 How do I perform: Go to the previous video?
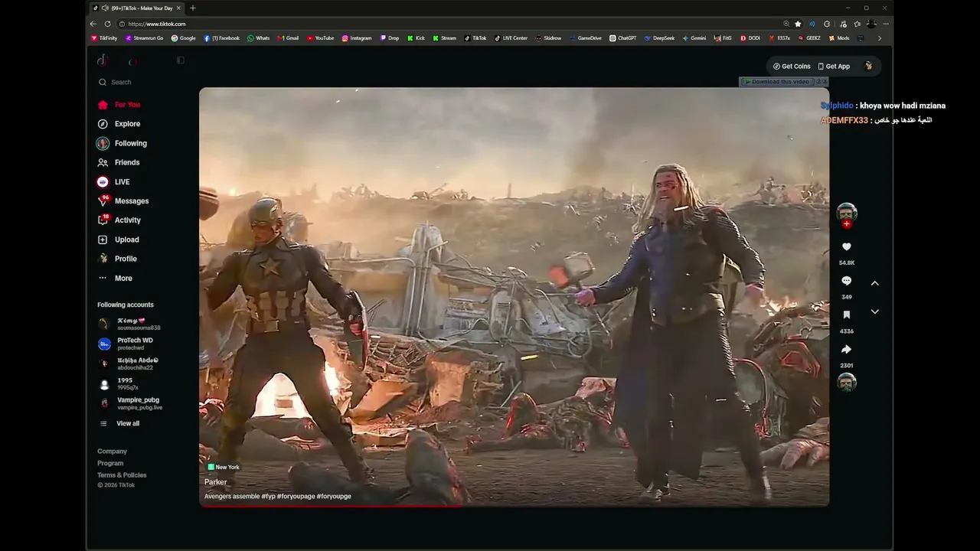pos(874,283)
